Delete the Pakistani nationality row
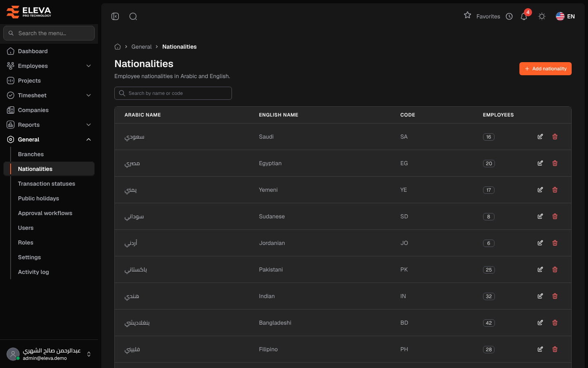The image size is (588, 368). pyautogui.click(x=555, y=269)
